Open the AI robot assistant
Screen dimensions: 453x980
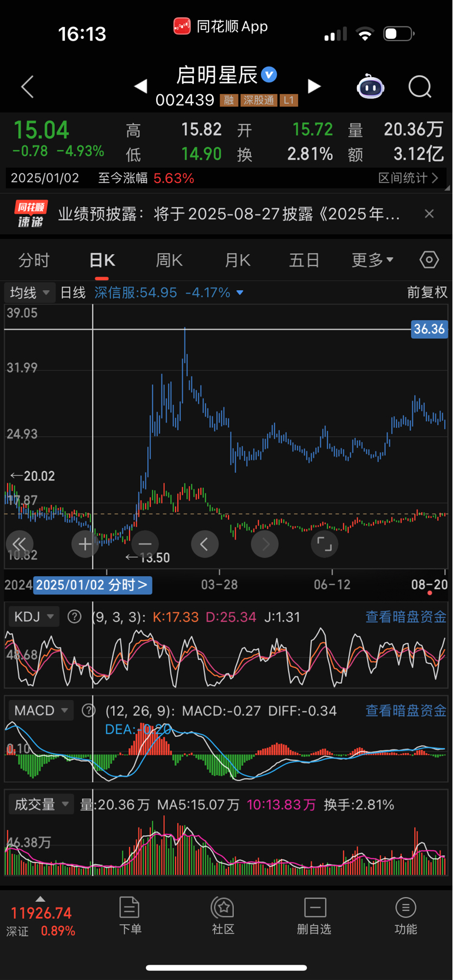point(371,87)
